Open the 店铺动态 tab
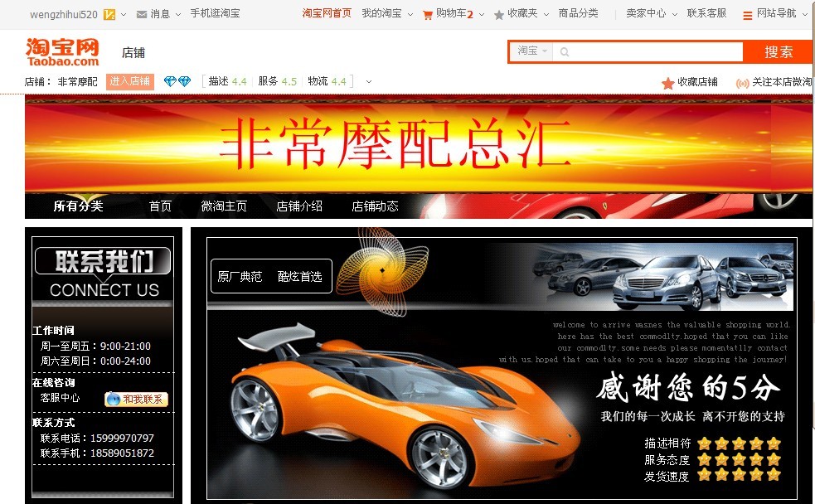The image size is (815, 504). coord(375,206)
